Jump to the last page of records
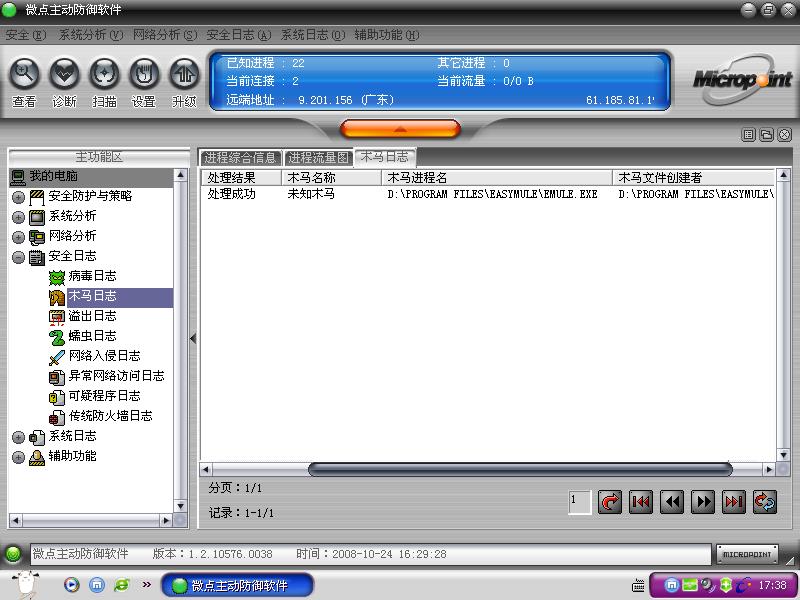The width and height of the screenshot is (800, 600). click(x=734, y=502)
